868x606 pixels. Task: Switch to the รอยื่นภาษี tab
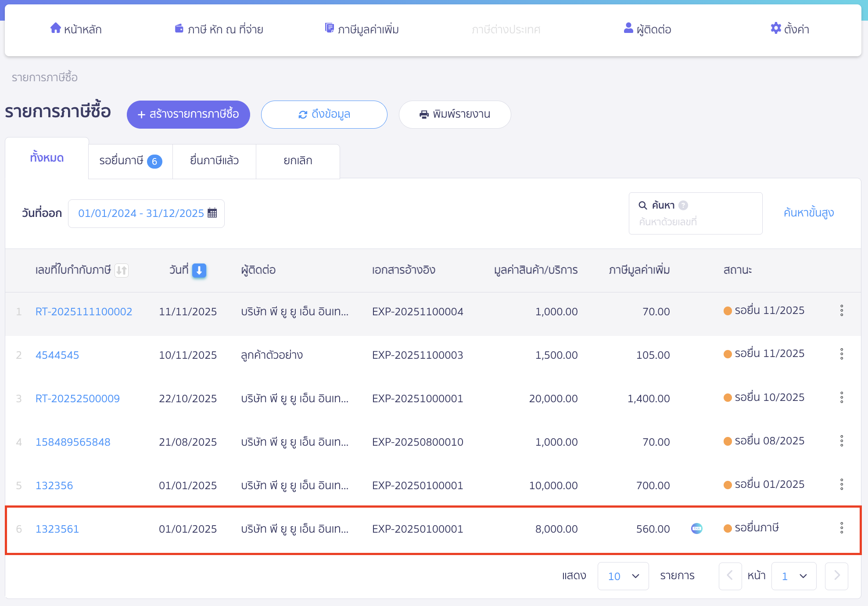[x=130, y=161]
